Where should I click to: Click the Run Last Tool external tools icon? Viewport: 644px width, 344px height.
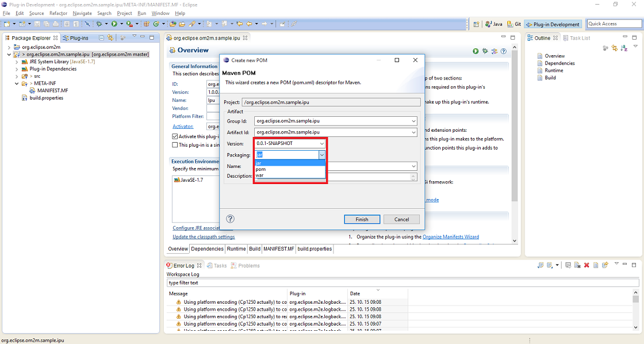tap(129, 24)
